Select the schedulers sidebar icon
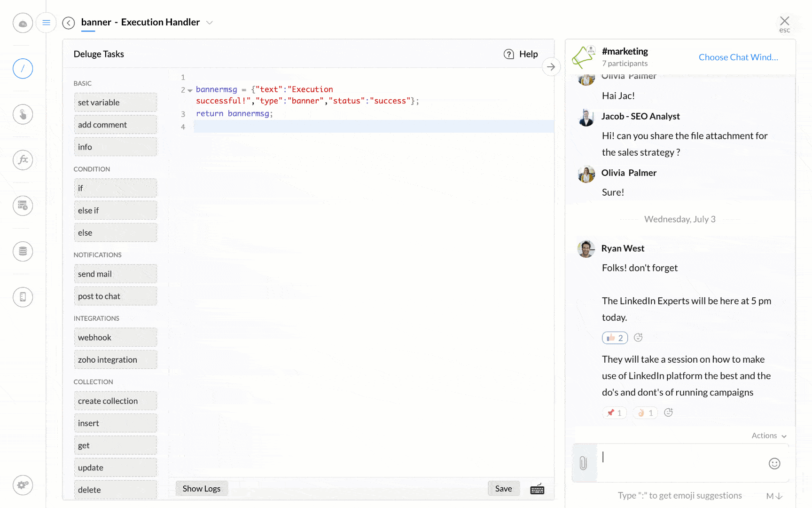 [23, 206]
